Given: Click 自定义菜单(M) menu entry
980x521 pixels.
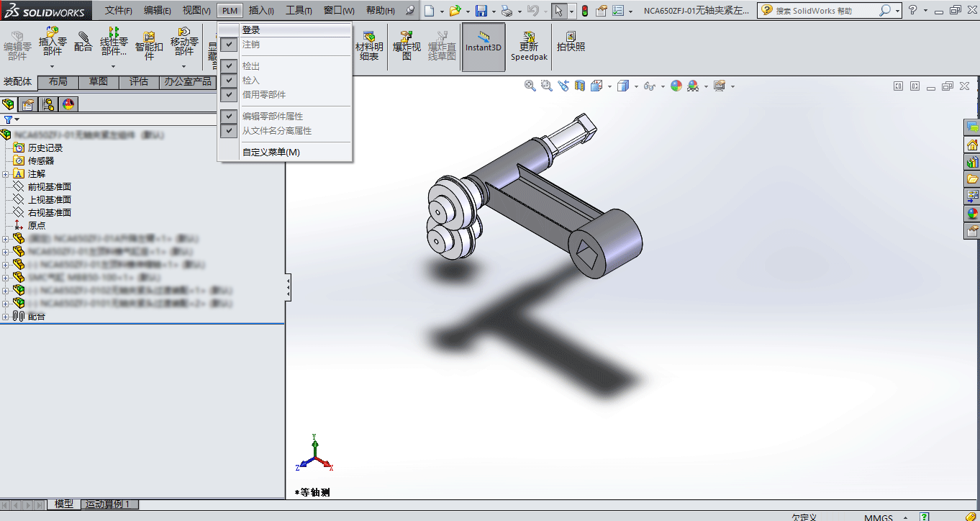Looking at the screenshot, I should coord(271,153).
